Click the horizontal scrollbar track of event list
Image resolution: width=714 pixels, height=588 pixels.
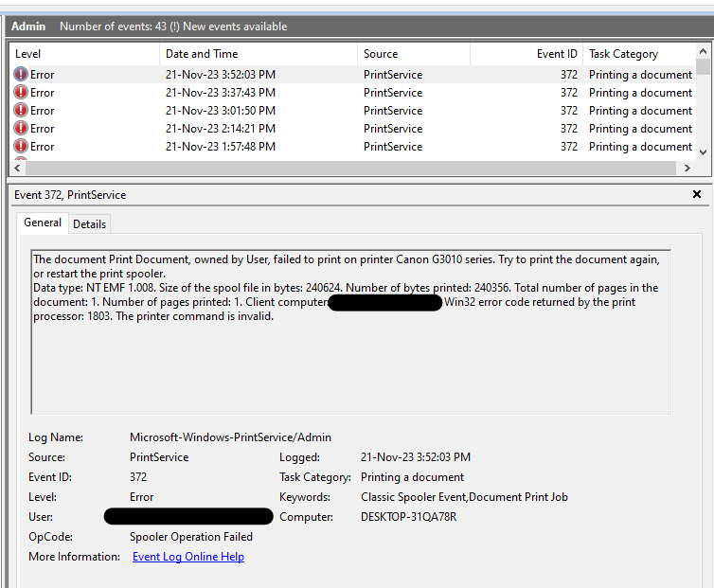(x=350, y=168)
